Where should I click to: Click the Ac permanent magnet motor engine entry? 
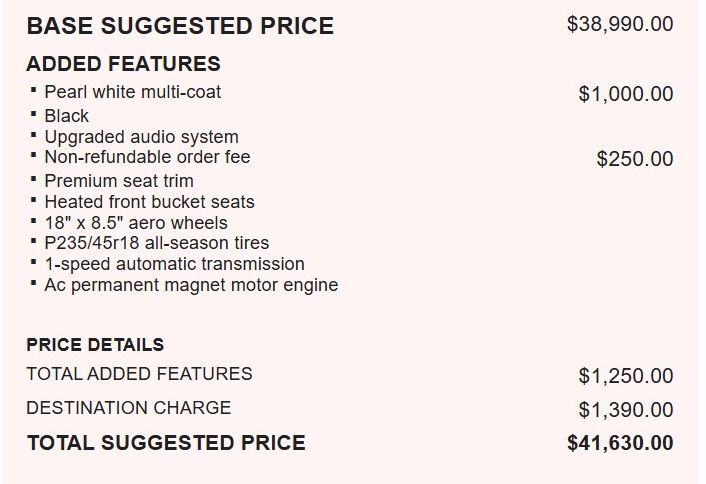pyautogui.click(x=191, y=285)
